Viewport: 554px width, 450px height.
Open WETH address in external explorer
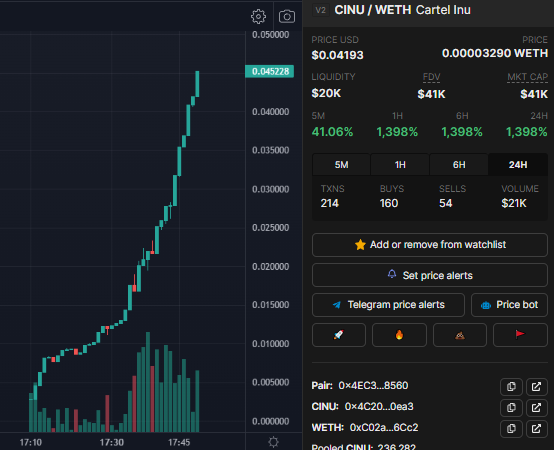536,428
